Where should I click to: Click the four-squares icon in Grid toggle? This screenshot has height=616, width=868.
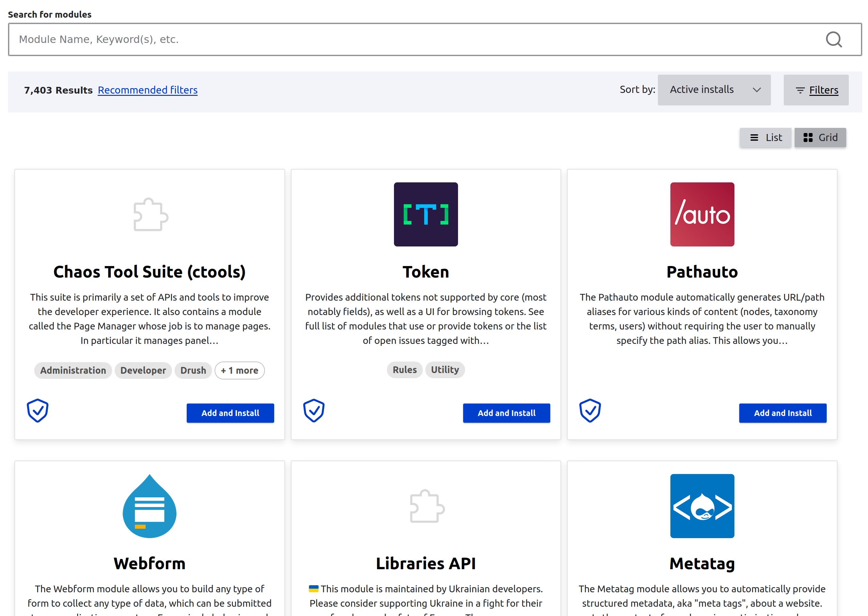(808, 137)
